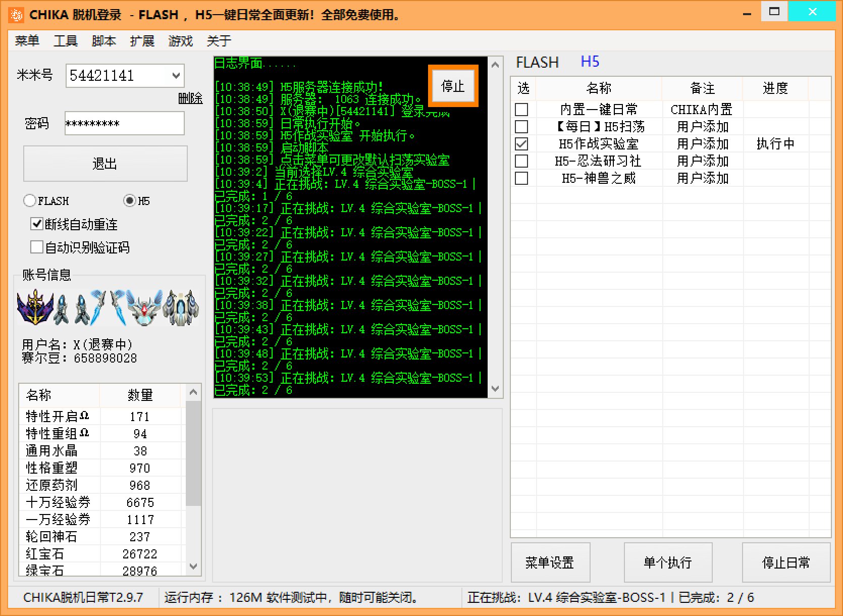Click the 菜单设置 button
This screenshot has height=616, width=843.
[x=550, y=562]
